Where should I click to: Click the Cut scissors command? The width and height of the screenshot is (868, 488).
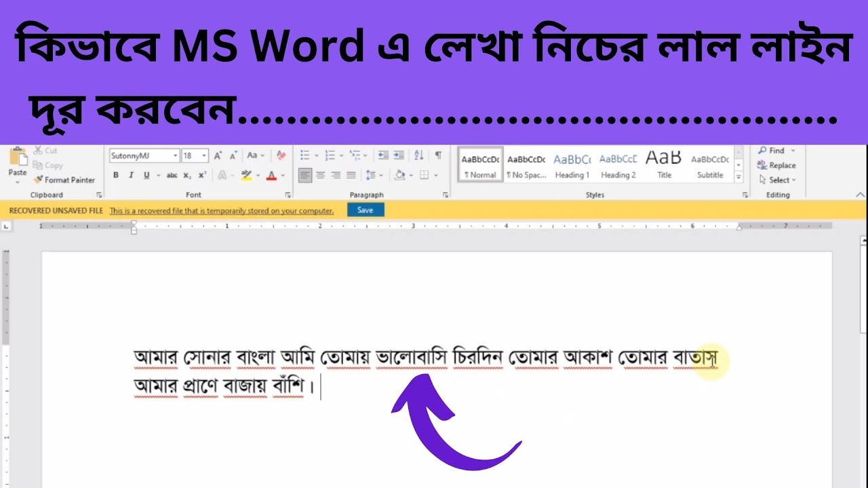(x=45, y=150)
